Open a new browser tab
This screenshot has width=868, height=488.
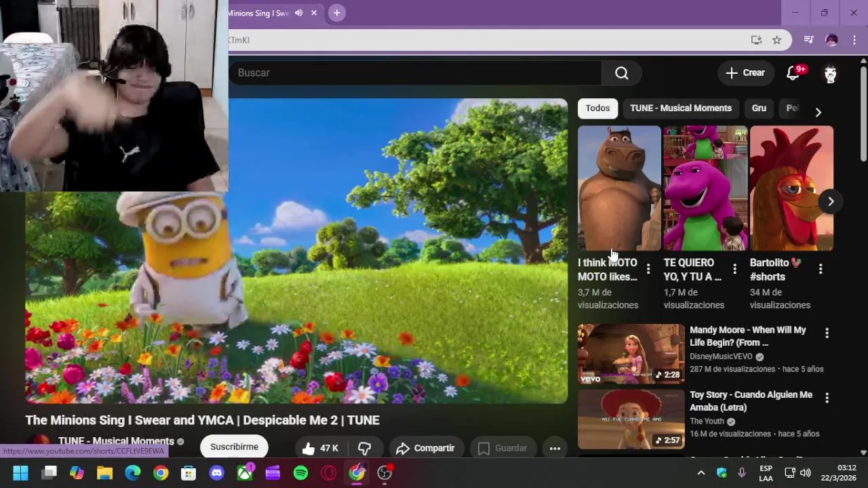pyautogui.click(x=336, y=13)
